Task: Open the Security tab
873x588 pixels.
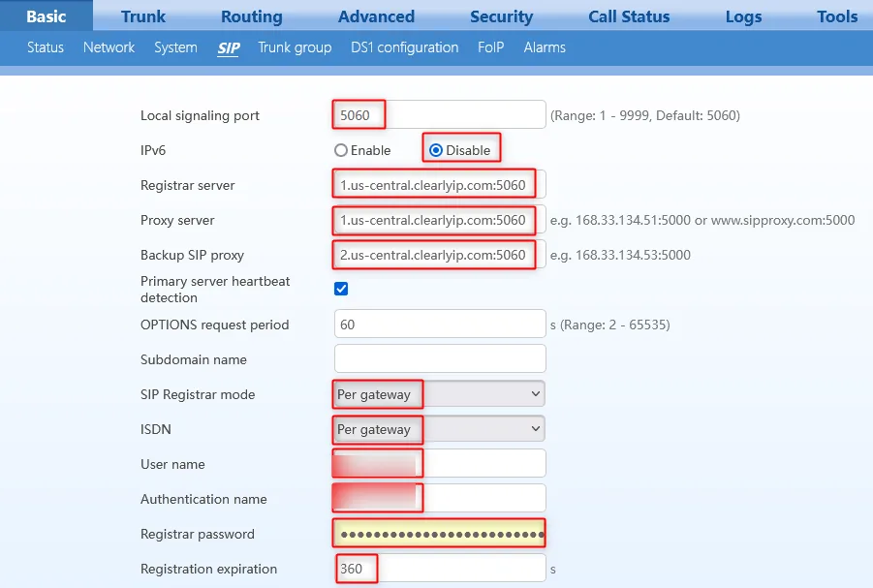Action: (x=502, y=16)
